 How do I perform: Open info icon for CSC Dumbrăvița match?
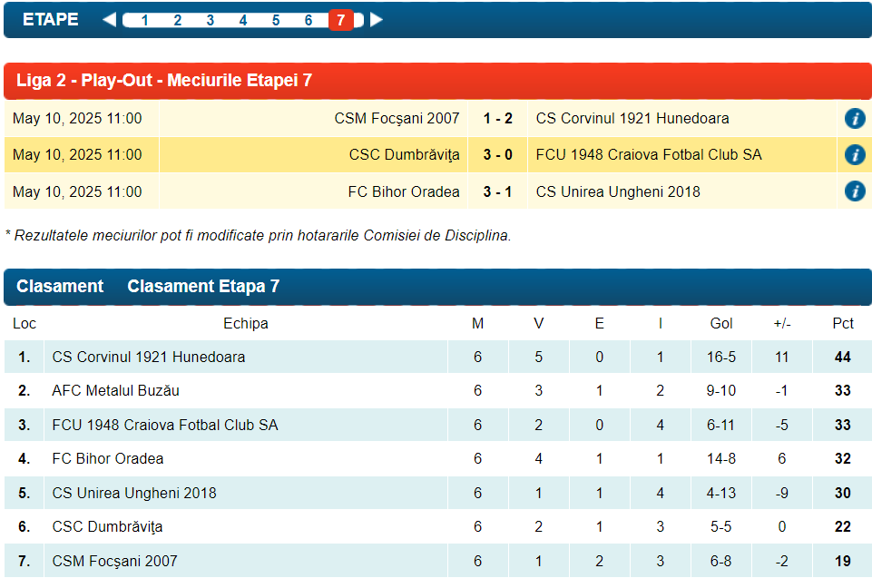pyautogui.click(x=854, y=154)
